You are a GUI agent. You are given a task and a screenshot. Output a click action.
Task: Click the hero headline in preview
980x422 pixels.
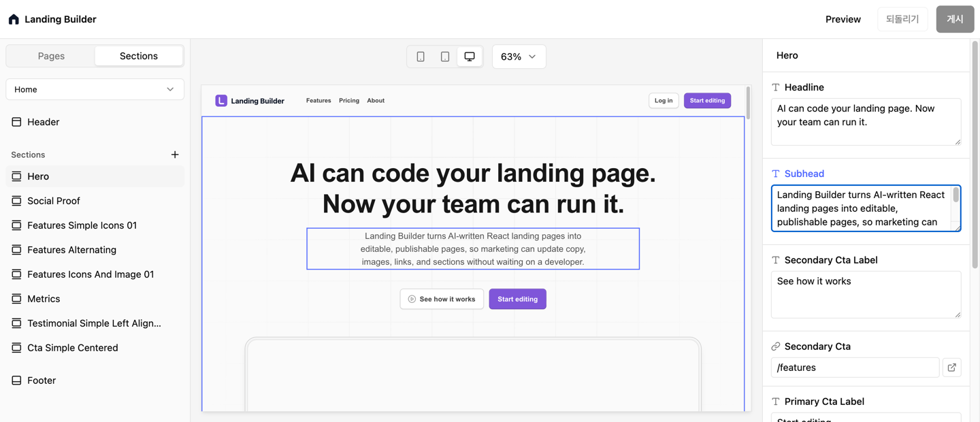[473, 189]
